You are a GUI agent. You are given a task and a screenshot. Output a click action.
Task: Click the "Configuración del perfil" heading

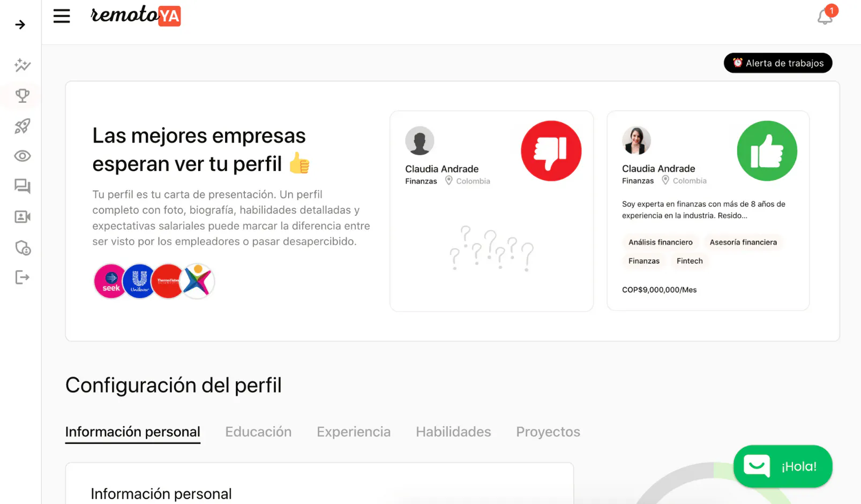(x=174, y=385)
